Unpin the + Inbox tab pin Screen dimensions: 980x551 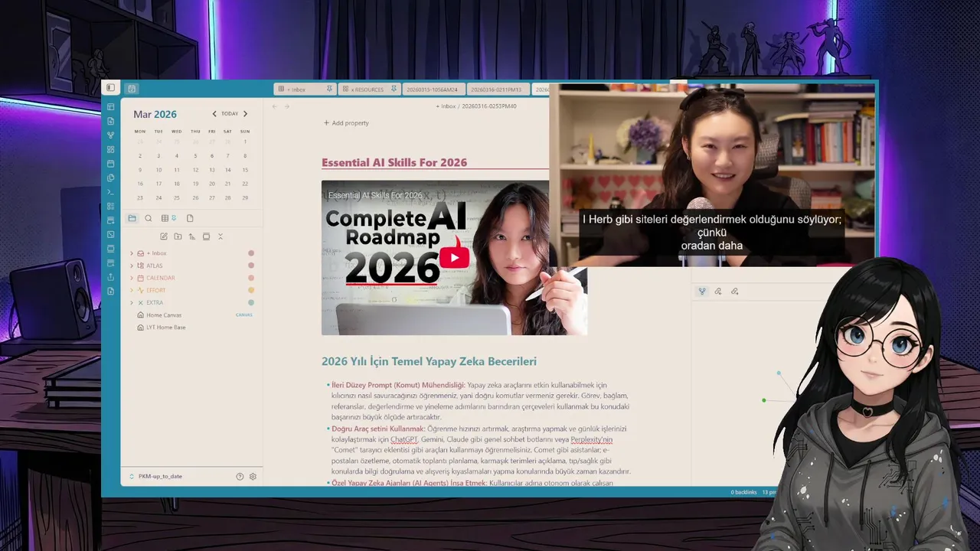329,89
